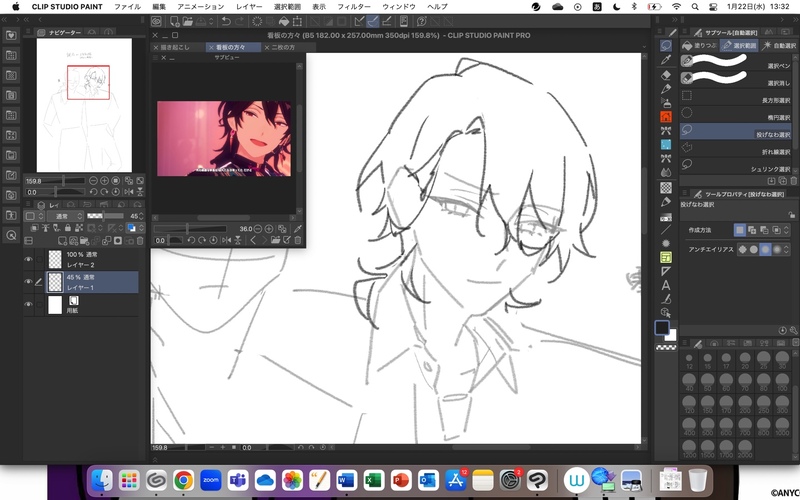The width and height of the screenshot is (800, 500).
Task: Open Chrome from the macOS Dock
Action: click(x=184, y=480)
